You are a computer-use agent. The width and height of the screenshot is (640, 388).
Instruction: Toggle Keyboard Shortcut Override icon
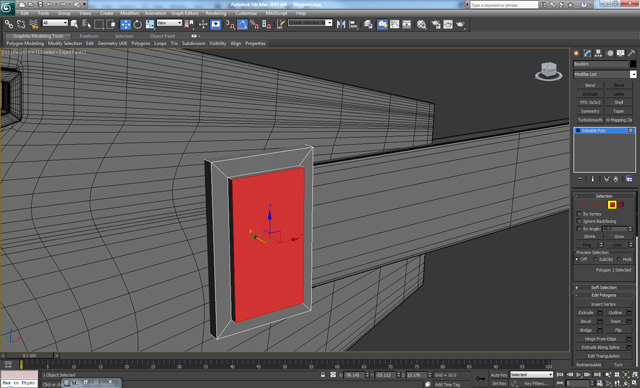point(216,24)
